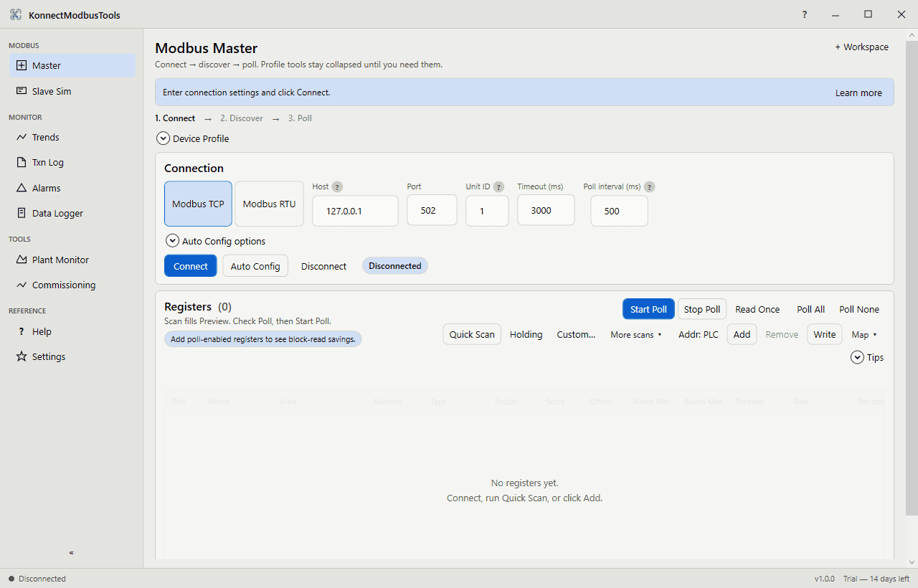Open the Slave Sim page
Image resolution: width=918 pixels, height=588 pixels.
pyautogui.click(x=72, y=91)
